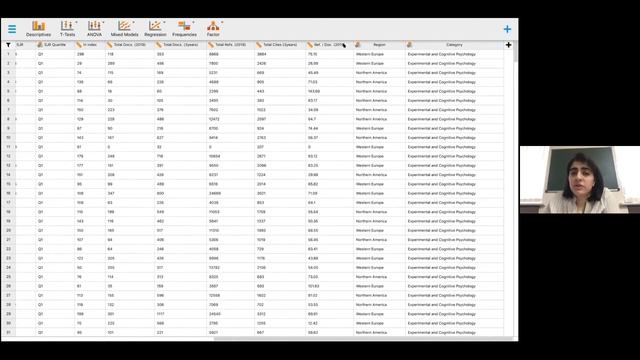Open the T-Tests analysis menu
The image size is (640, 360).
click(x=68, y=29)
